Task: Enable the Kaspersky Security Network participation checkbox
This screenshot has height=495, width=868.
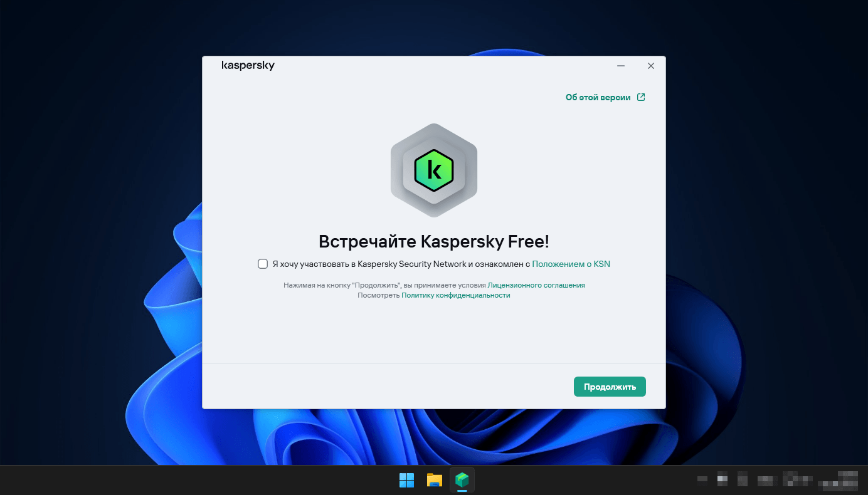Action: coord(263,264)
